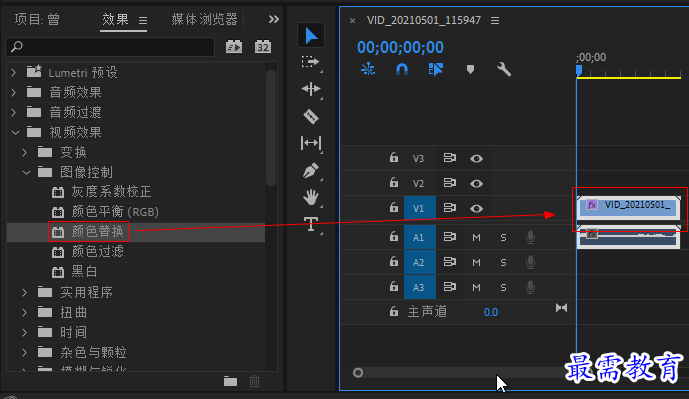Viewport: 689px width, 399px height.
Task: Toggle lock on V3 track
Action: (x=394, y=158)
